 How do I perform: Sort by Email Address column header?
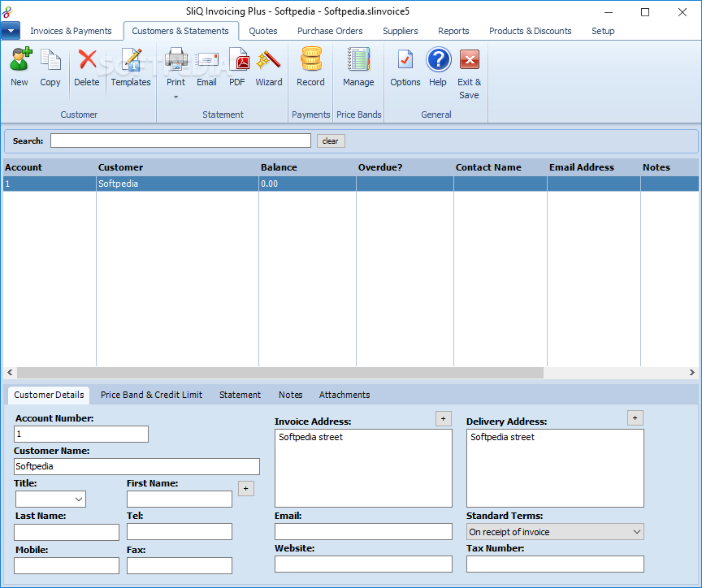594,167
